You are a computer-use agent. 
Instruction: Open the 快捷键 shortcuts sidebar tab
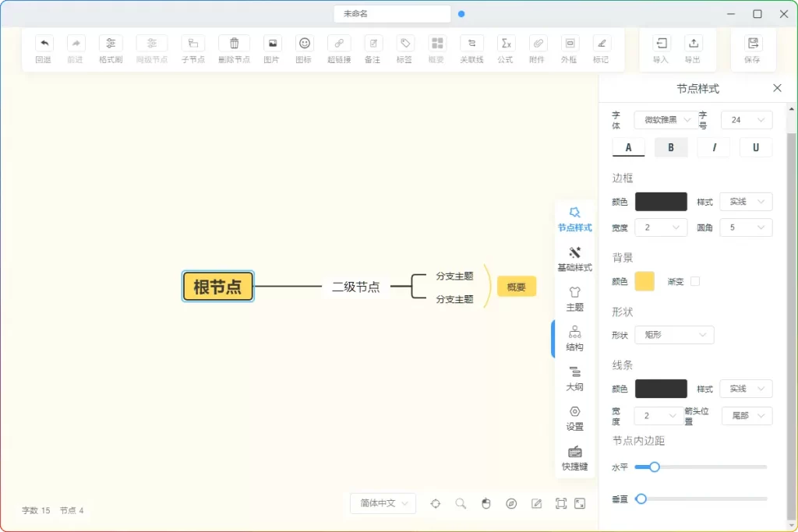pyautogui.click(x=574, y=459)
